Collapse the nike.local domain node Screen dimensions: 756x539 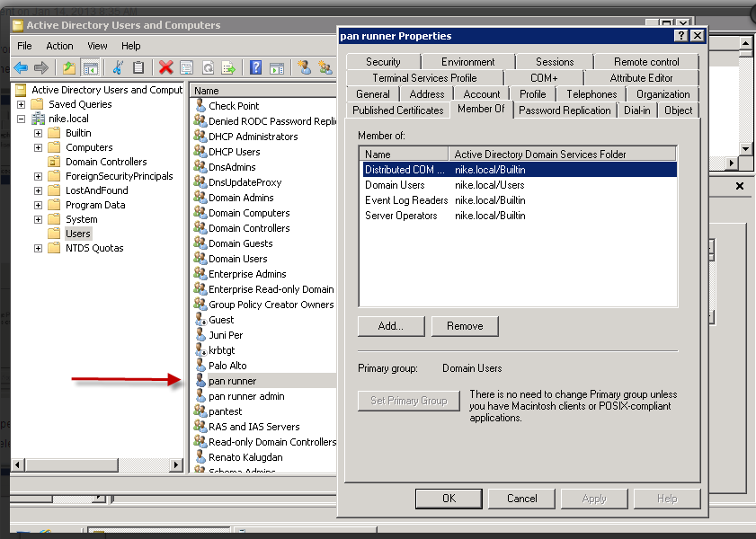[x=22, y=119]
